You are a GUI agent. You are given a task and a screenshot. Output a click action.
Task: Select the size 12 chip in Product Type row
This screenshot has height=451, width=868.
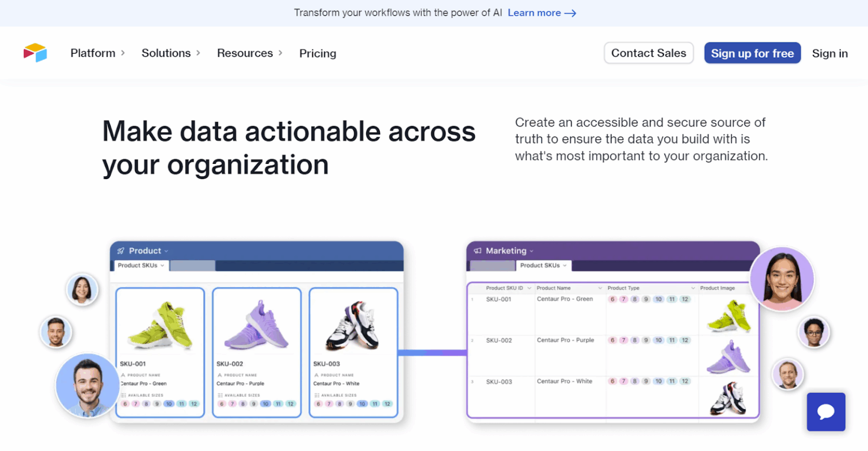click(x=684, y=298)
